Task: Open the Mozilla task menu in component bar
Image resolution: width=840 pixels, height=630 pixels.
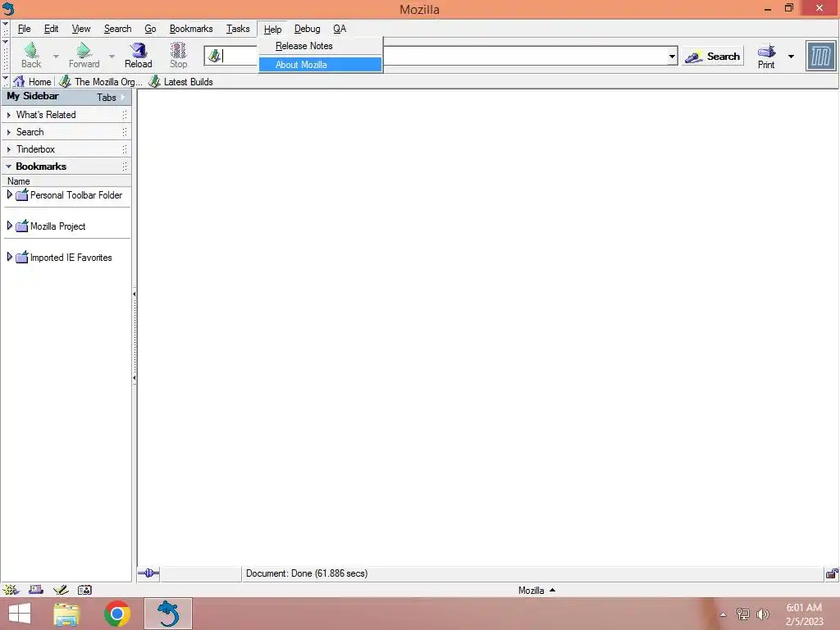Action: (x=536, y=590)
